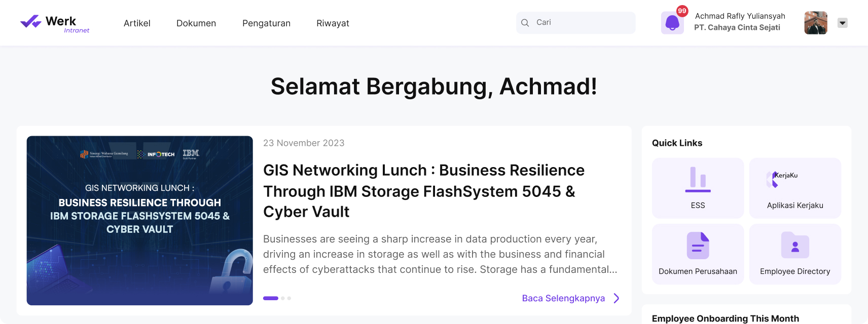Go to the Pengaturan menu

click(266, 23)
